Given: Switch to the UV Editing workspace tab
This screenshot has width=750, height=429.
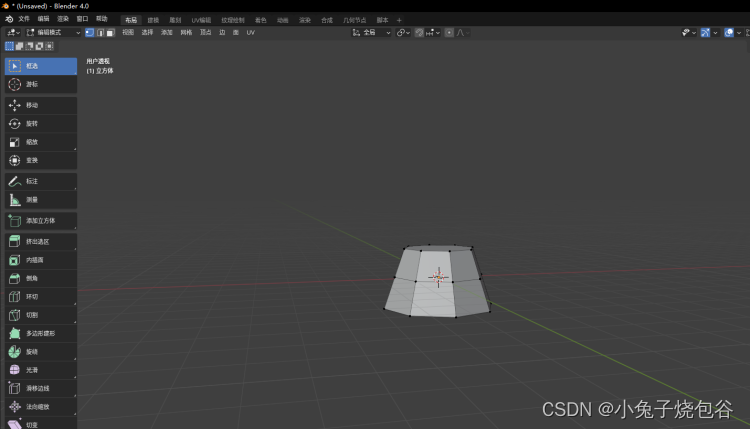Looking at the screenshot, I should point(201,20).
